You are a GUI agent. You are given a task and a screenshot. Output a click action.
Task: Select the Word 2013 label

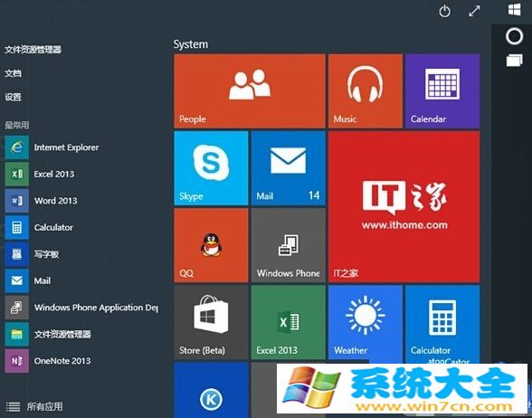[x=56, y=201]
